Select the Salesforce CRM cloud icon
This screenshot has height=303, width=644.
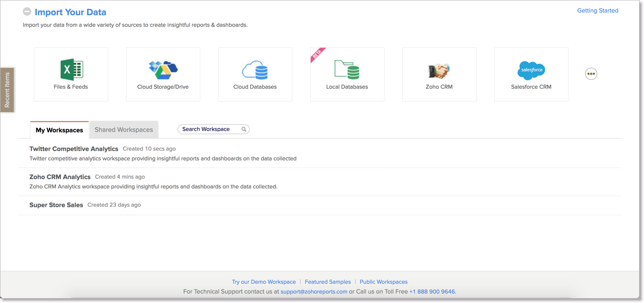[531, 70]
